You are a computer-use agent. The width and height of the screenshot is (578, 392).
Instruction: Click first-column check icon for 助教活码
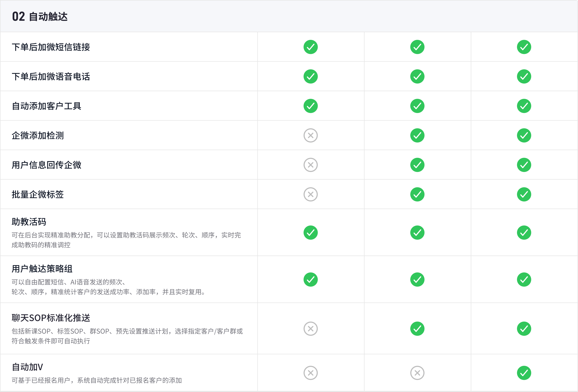point(310,233)
